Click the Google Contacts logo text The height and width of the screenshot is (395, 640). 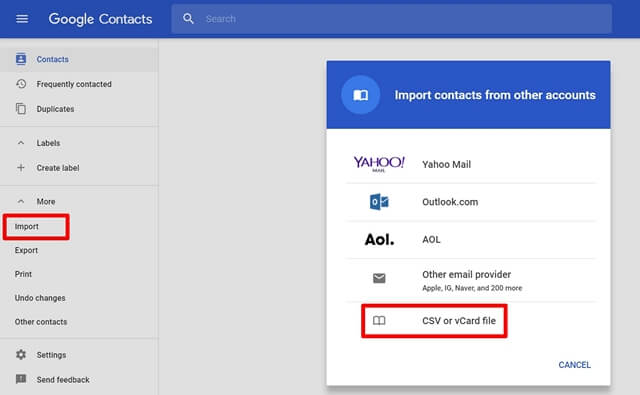click(x=100, y=19)
